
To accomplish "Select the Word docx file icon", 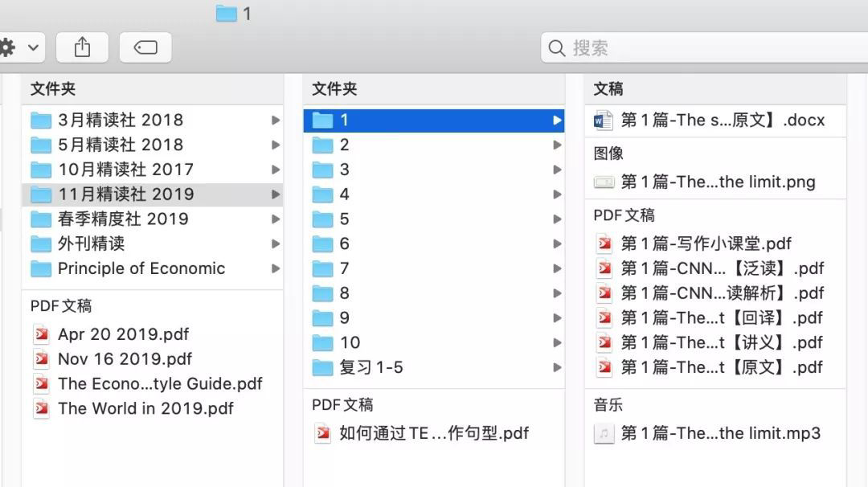I will click(x=603, y=121).
